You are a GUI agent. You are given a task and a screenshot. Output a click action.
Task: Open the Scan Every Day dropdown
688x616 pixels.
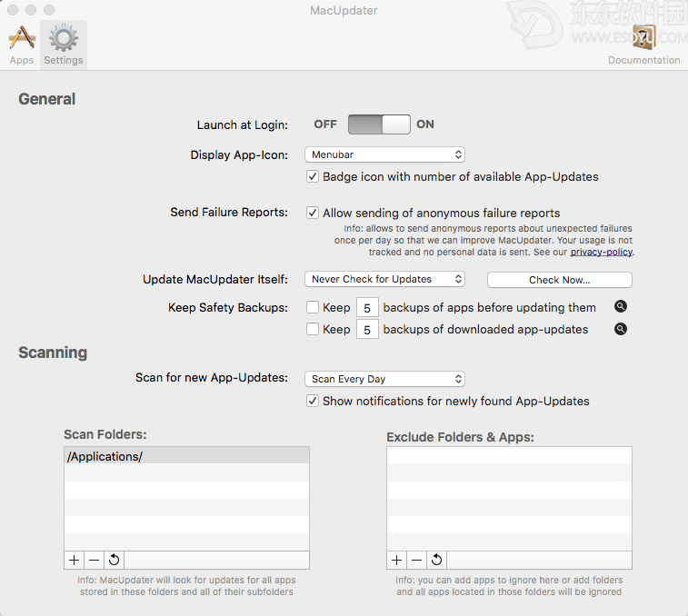pos(384,379)
